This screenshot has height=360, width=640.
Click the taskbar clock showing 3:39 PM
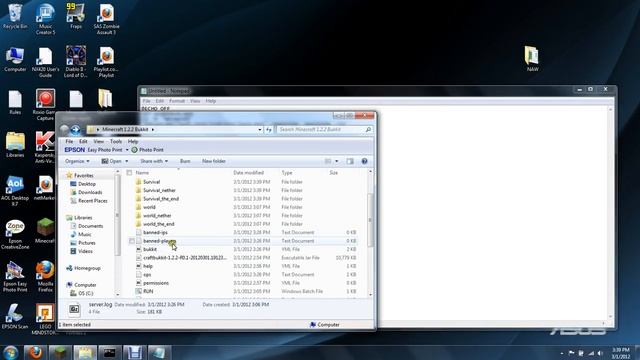[x=621, y=353]
